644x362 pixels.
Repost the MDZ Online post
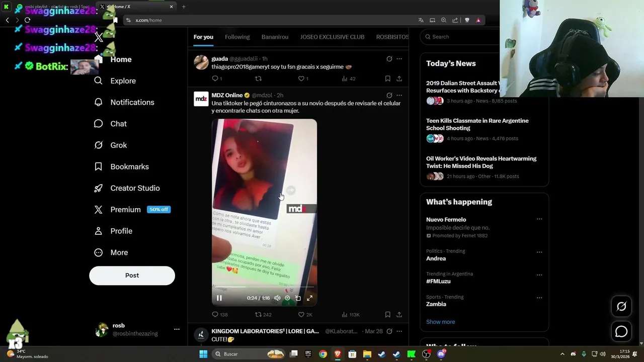point(263,315)
